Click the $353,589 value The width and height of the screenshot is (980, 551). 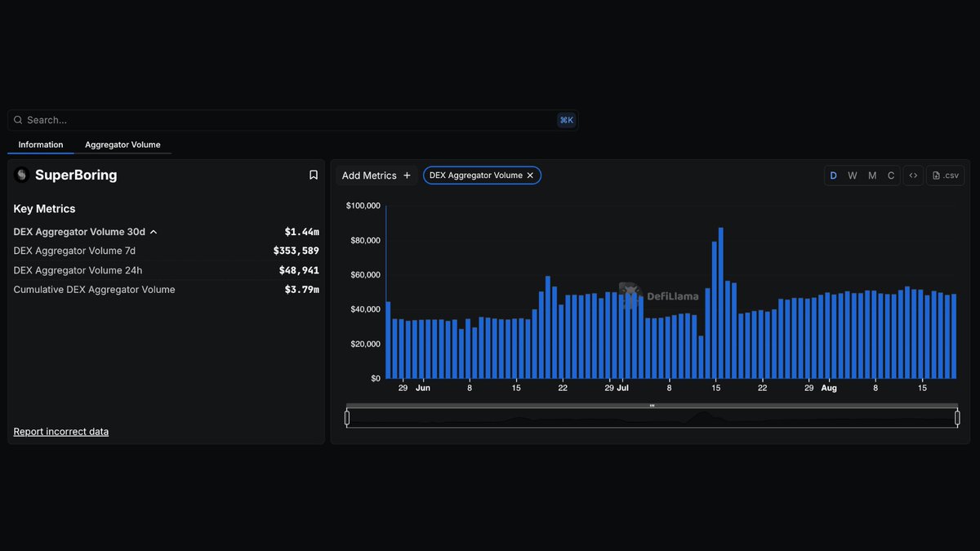tap(296, 251)
